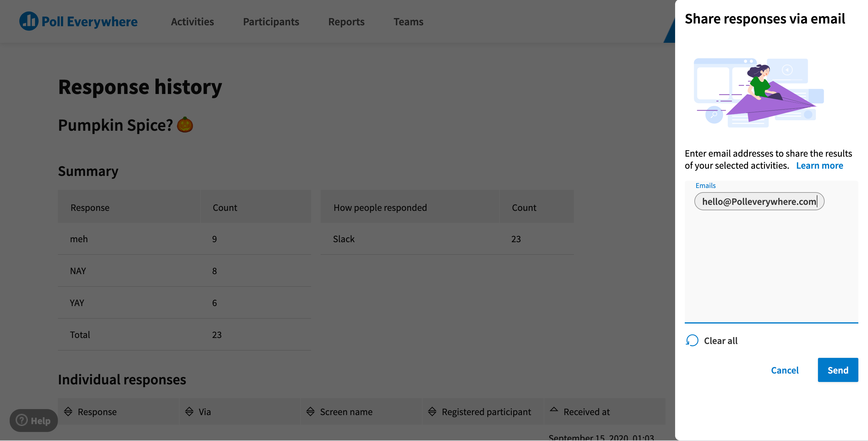The image size is (868, 441).
Task: Click Cancel in the share panel
Action: (x=785, y=370)
